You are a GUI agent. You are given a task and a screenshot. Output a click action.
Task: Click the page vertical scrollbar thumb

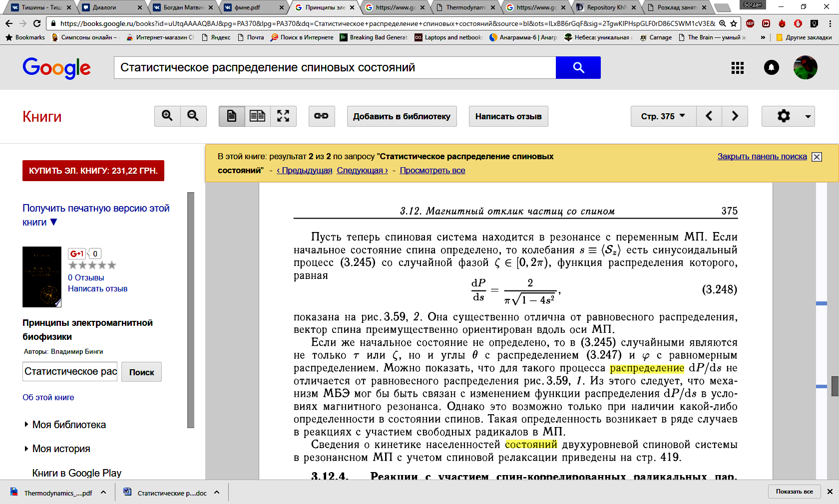coord(835,386)
